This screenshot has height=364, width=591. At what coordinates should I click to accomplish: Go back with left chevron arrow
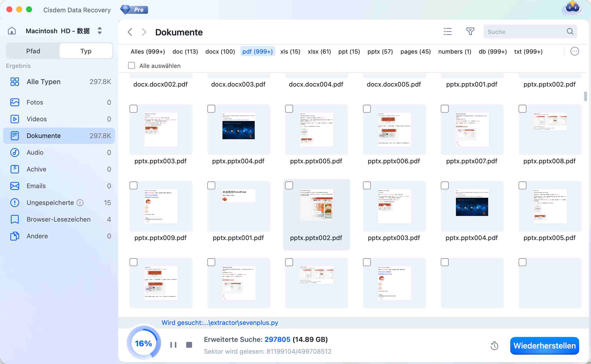tap(130, 32)
